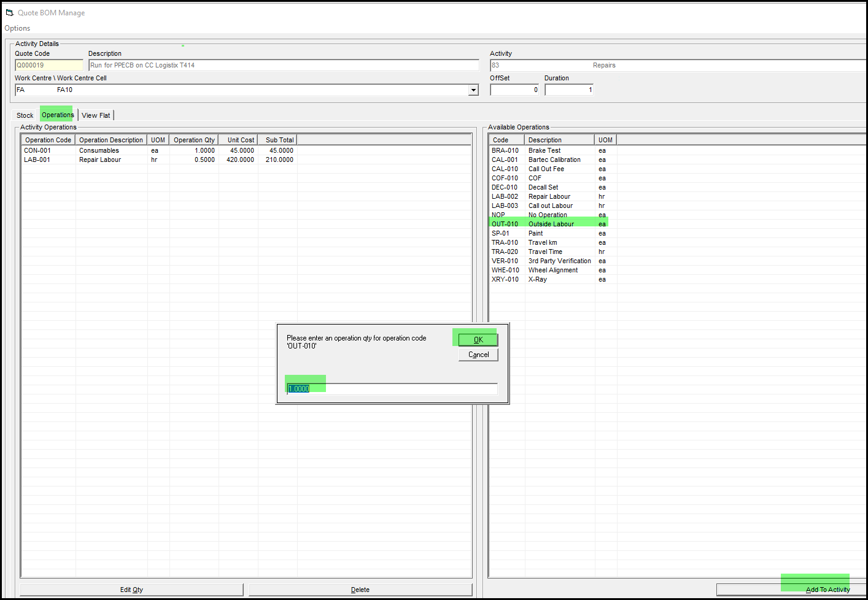Switch to the Stock tab

pyautogui.click(x=25, y=115)
